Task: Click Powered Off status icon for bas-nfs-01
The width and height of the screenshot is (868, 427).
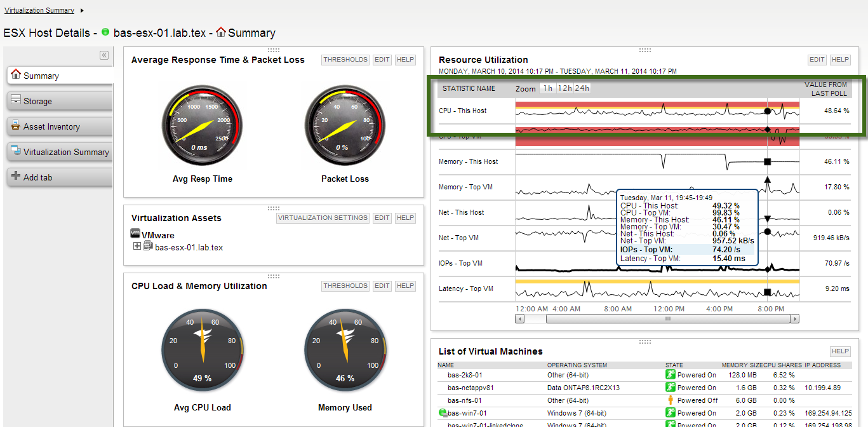Action: [669, 400]
